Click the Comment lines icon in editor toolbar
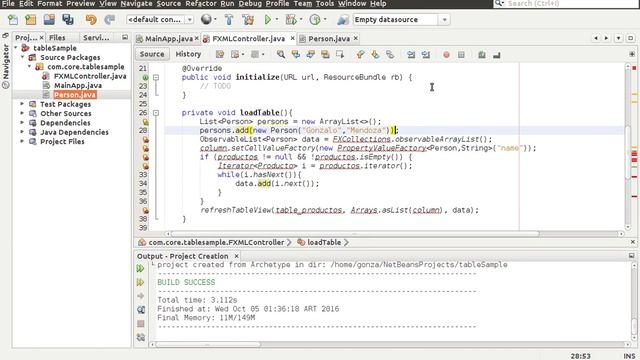640x360 pixels. [x=482, y=55]
